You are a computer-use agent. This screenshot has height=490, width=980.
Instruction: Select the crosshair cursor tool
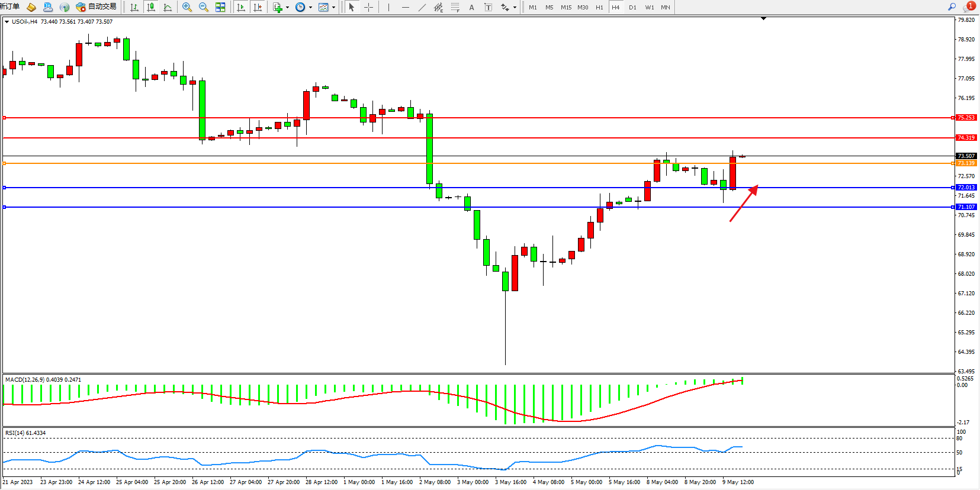point(368,7)
